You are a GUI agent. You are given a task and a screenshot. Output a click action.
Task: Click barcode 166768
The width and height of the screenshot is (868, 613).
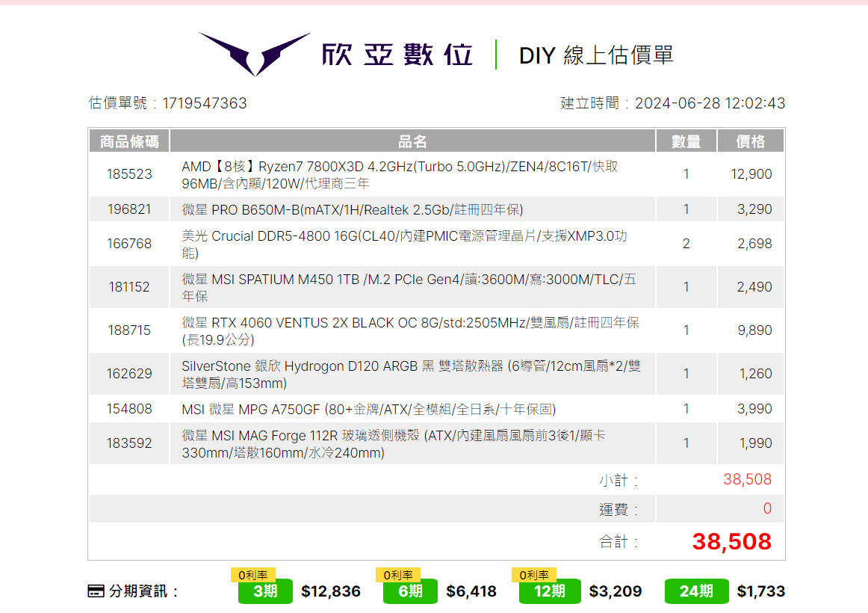[x=129, y=244]
